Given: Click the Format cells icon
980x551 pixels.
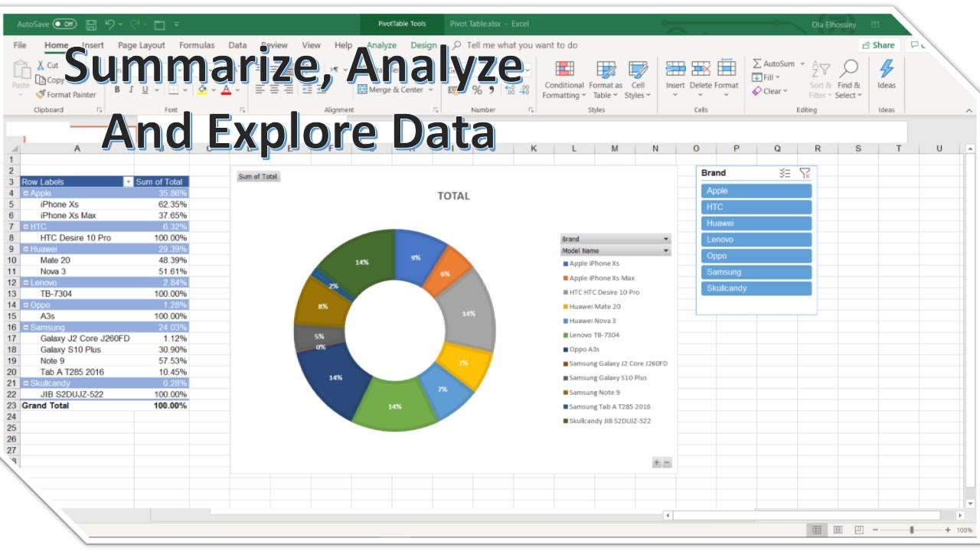Looking at the screenshot, I should point(727,69).
